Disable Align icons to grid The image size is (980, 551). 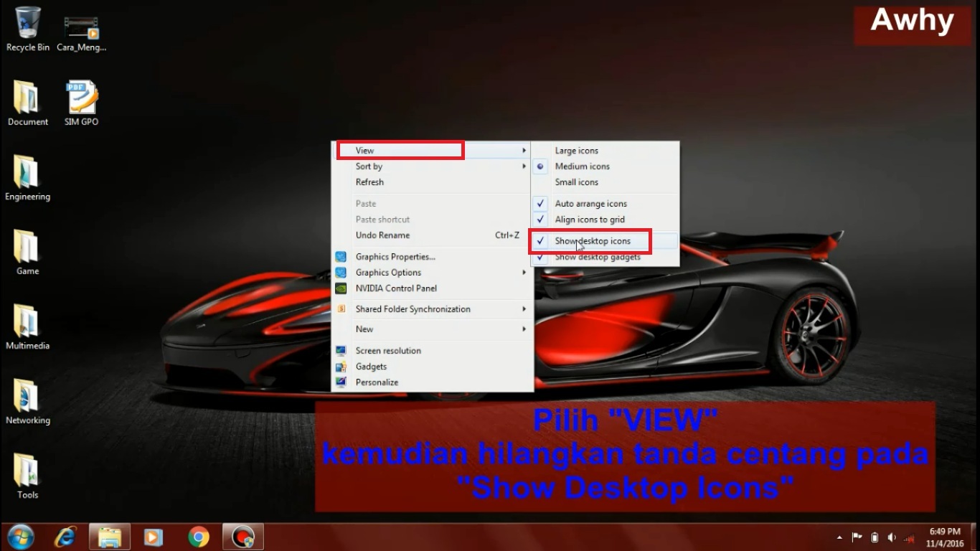588,220
